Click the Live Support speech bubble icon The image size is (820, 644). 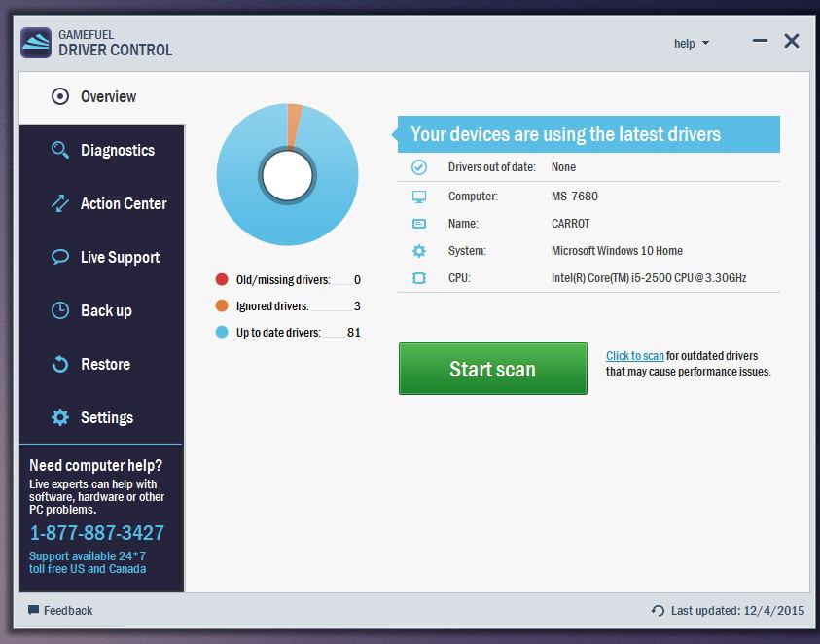(60, 257)
